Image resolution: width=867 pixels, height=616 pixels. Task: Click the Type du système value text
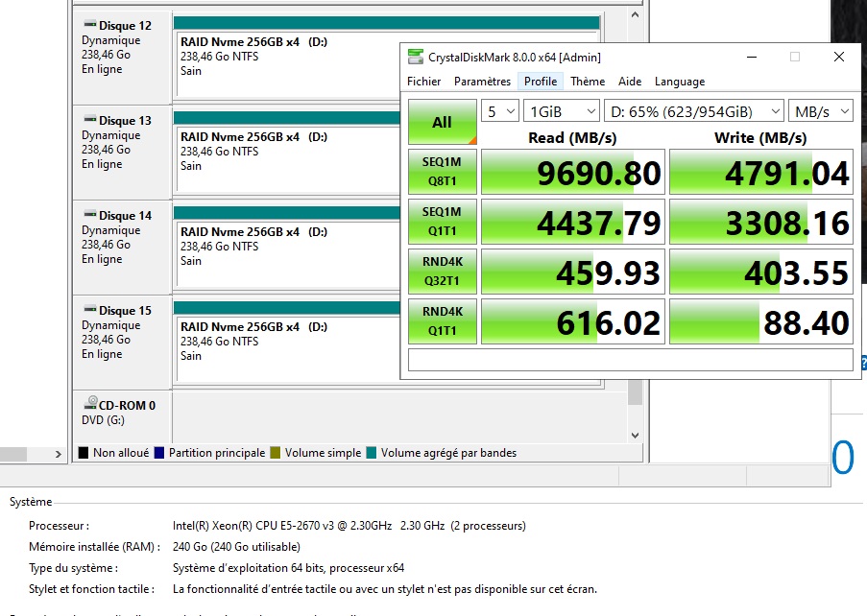tap(288, 567)
